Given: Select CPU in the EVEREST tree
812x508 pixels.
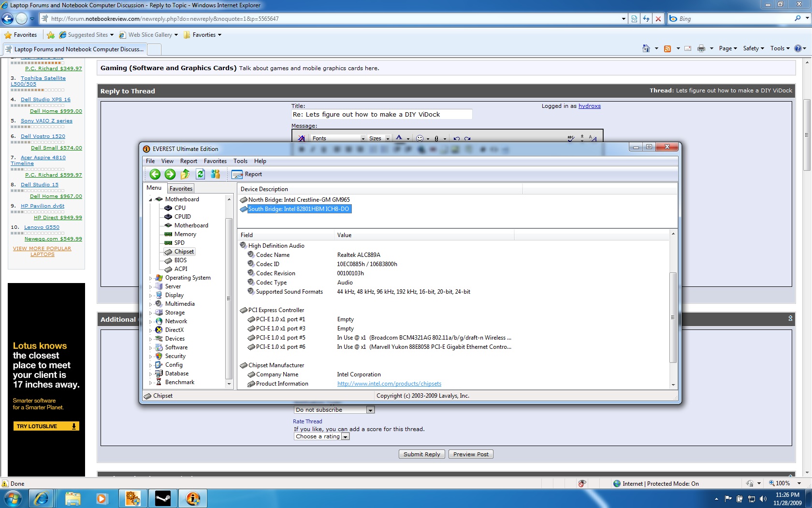Looking at the screenshot, I should pos(180,208).
